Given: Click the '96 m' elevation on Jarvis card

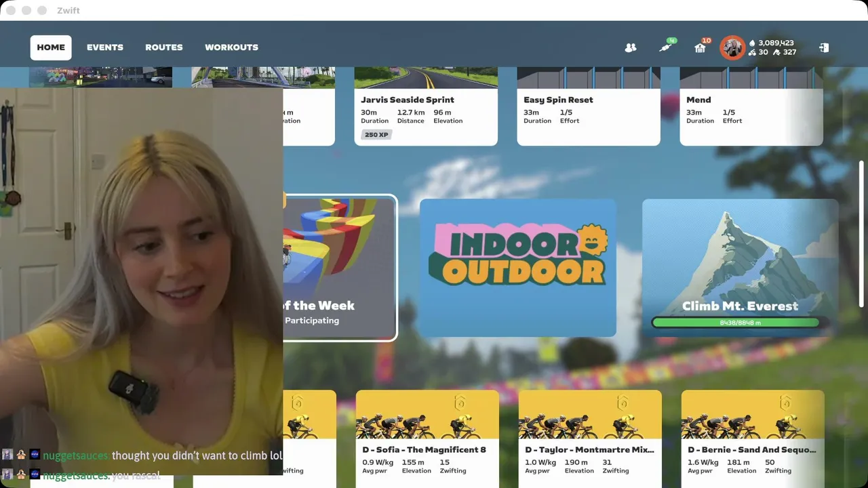Looking at the screenshot, I should (x=443, y=113).
